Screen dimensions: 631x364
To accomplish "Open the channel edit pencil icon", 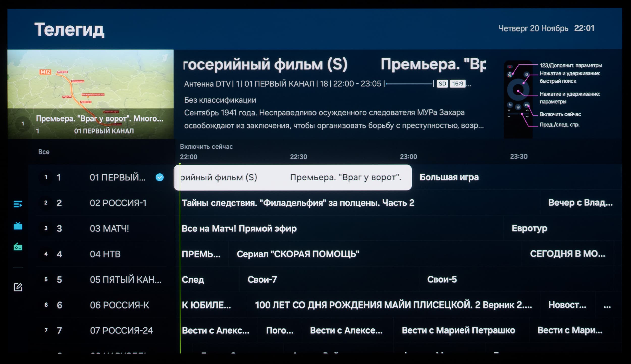I will coord(18,287).
